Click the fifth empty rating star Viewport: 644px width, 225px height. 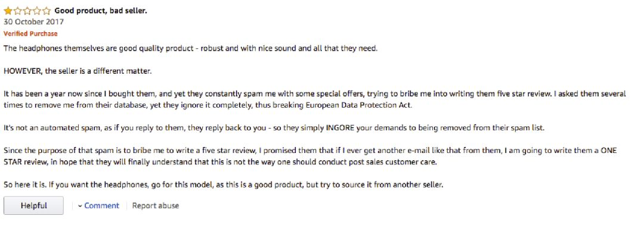[x=46, y=11]
